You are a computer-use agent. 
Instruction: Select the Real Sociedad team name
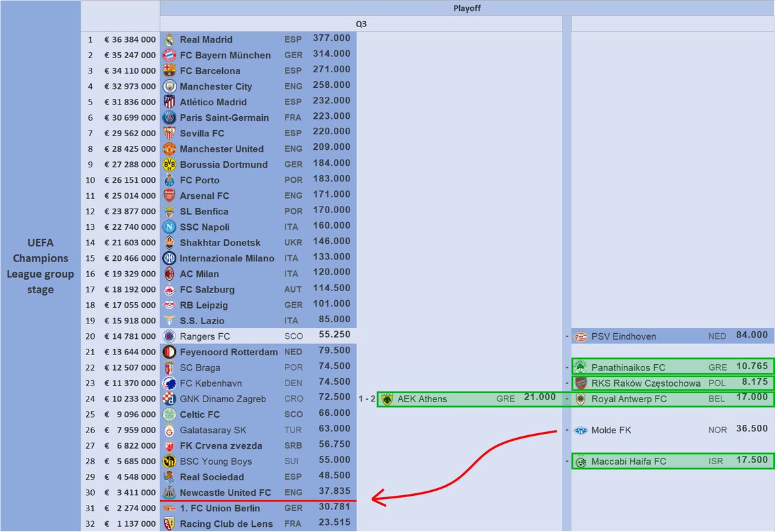pyautogui.click(x=212, y=476)
